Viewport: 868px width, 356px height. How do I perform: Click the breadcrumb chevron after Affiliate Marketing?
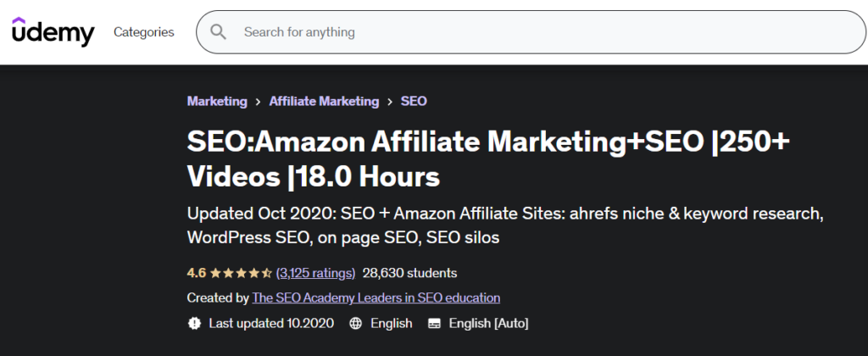(390, 102)
